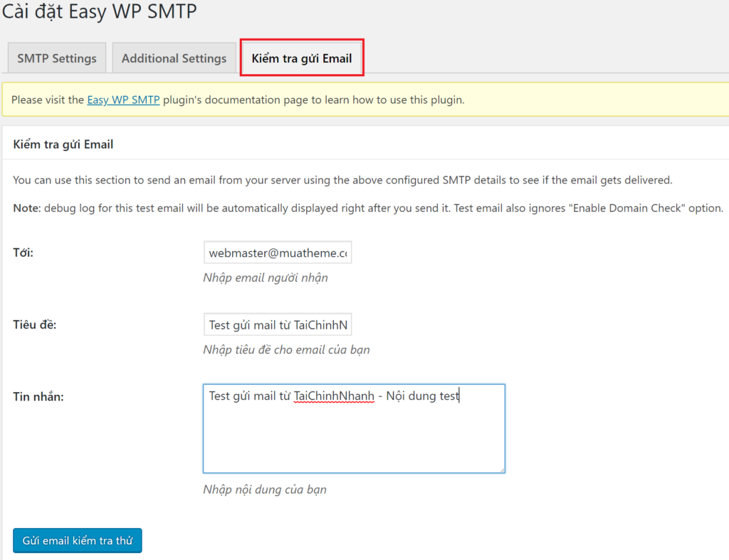Click the Gửi email kiểm tra thử button
Viewport: 729px width, 560px height.
click(x=77, y=540)
